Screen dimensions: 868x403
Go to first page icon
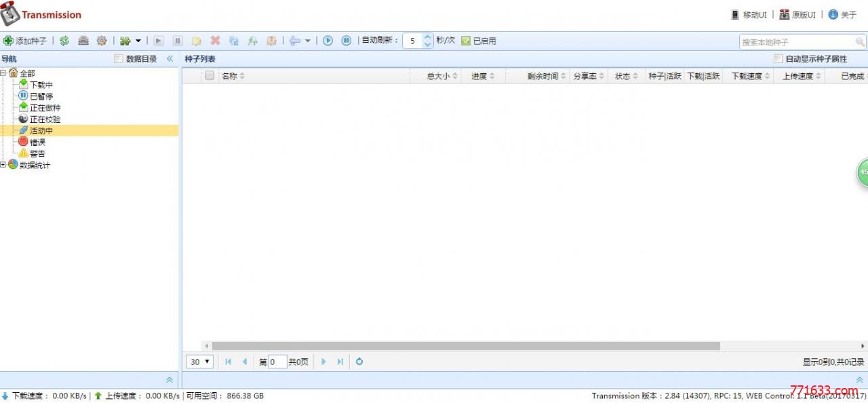228,362
